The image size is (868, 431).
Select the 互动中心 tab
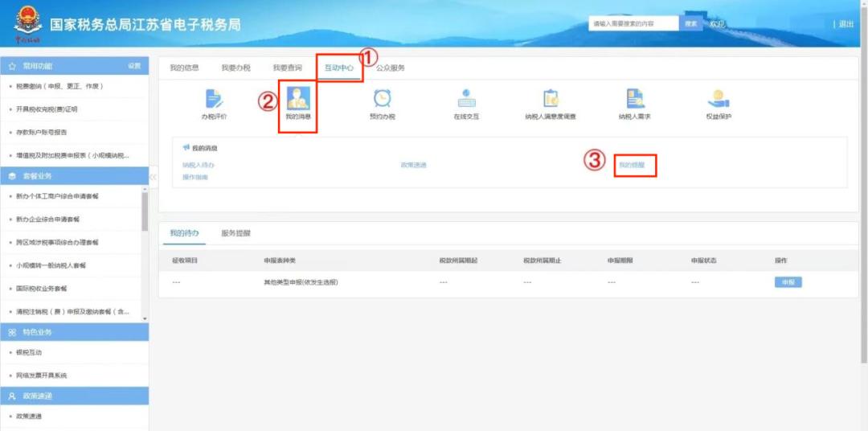coord(339,68)
